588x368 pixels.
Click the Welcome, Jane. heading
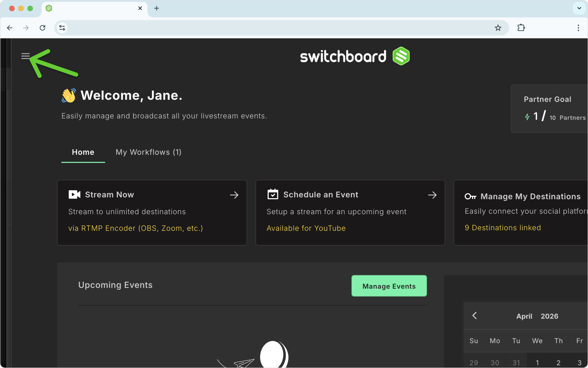click(131, 95)
